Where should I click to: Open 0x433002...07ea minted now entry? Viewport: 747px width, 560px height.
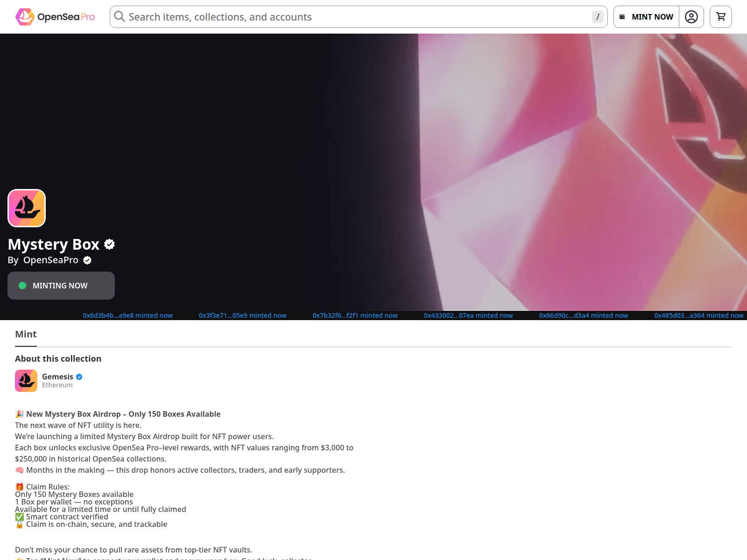pyautogui.click(x=468, y=315)
